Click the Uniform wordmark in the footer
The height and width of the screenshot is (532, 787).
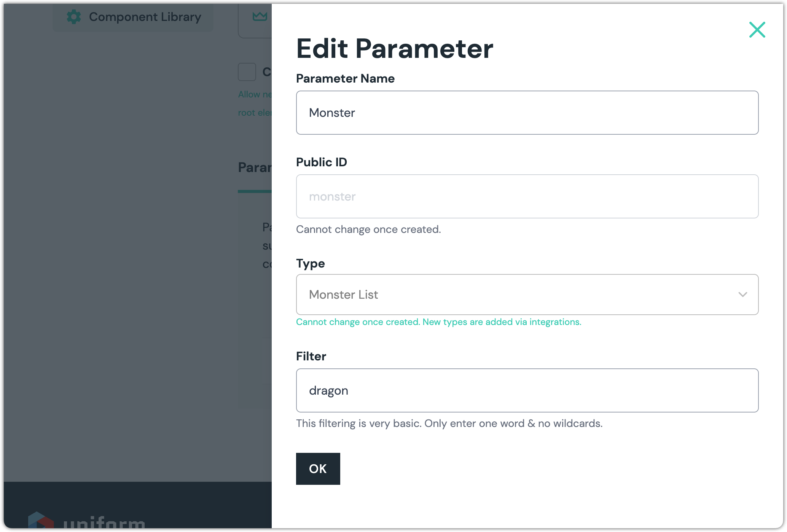[x=104, y=522]
